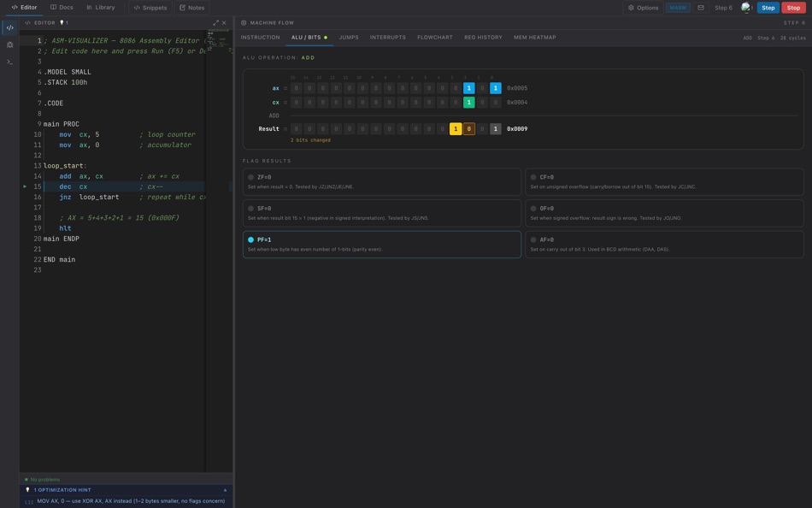Click the 'dec cx' code line
Image resolution: width=812 pixels, height=508 pixels.
[x=124, y=186]
